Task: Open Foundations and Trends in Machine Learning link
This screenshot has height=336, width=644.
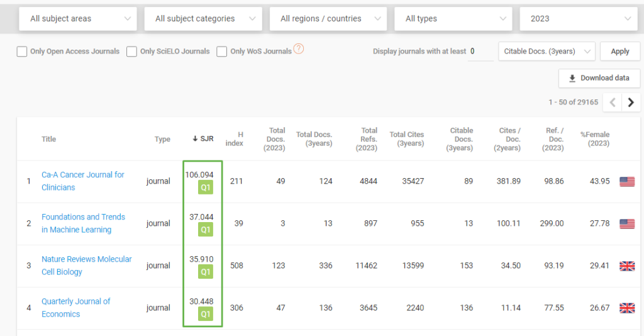Action: click(83, 223)
